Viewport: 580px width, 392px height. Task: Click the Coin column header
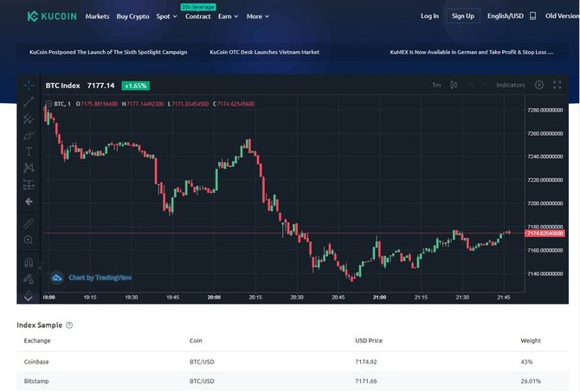196,341
